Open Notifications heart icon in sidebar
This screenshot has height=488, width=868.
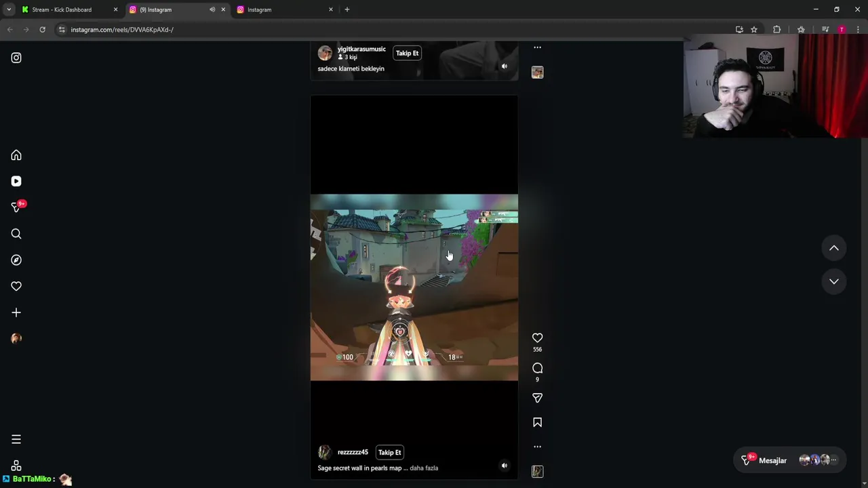pos(16,286)
